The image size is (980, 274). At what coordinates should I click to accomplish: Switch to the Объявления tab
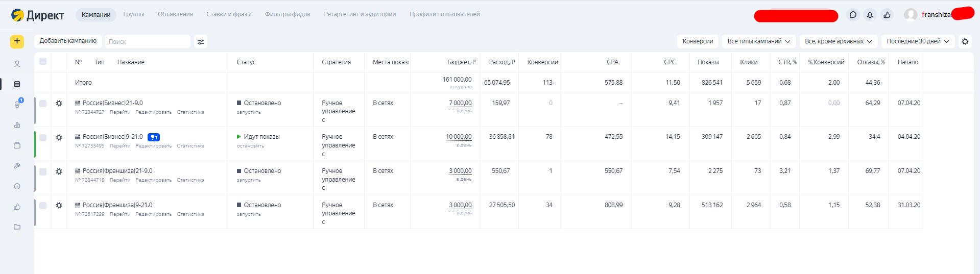[x=175, y=14]
